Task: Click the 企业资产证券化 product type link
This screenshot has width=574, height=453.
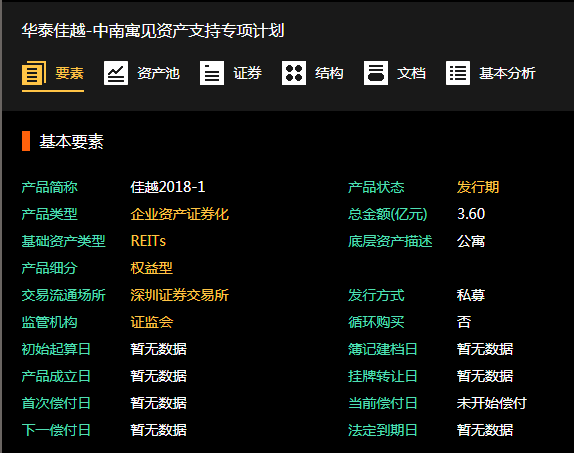Action: [x=180, y=214]
